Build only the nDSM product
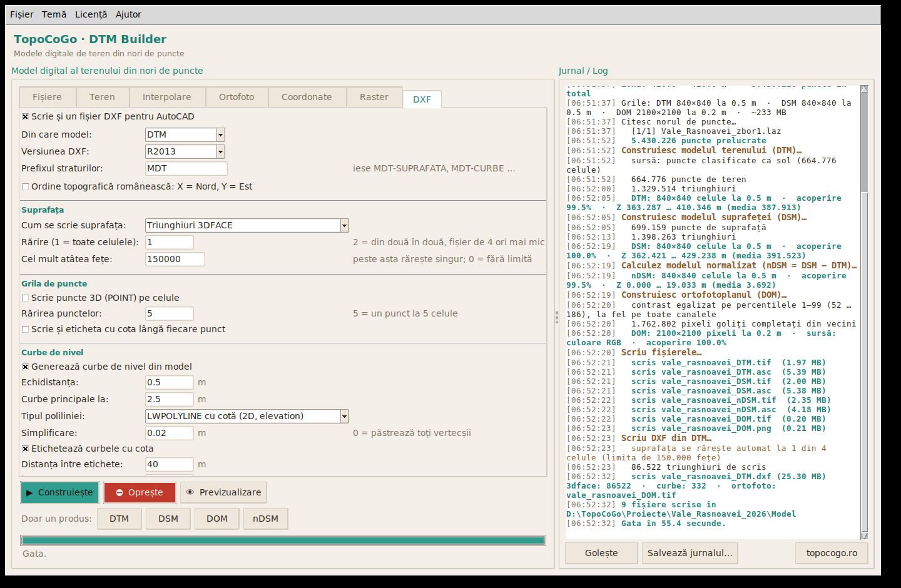Viewport: 901px width, 588px height. coord(266,519)
